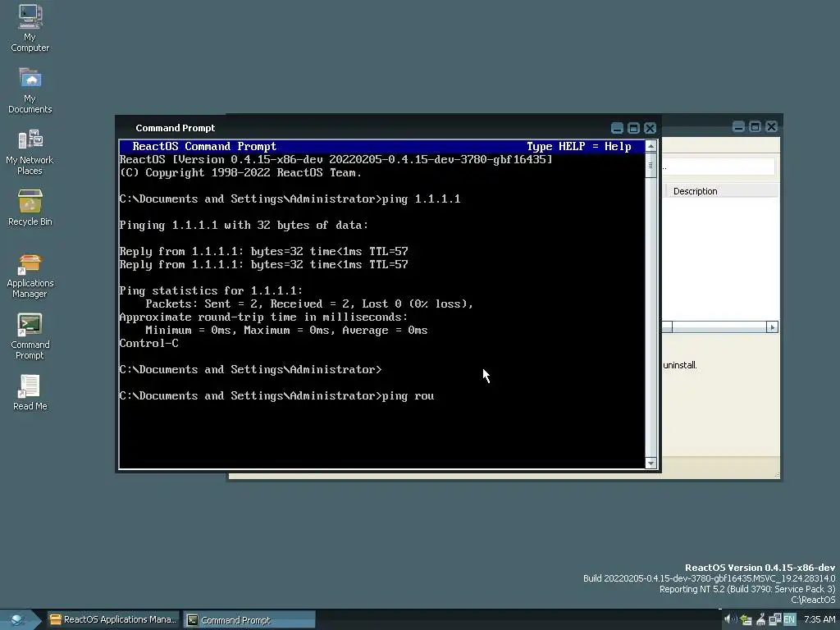
Task: Minimize the Applications Manager window
Action: 739,127
